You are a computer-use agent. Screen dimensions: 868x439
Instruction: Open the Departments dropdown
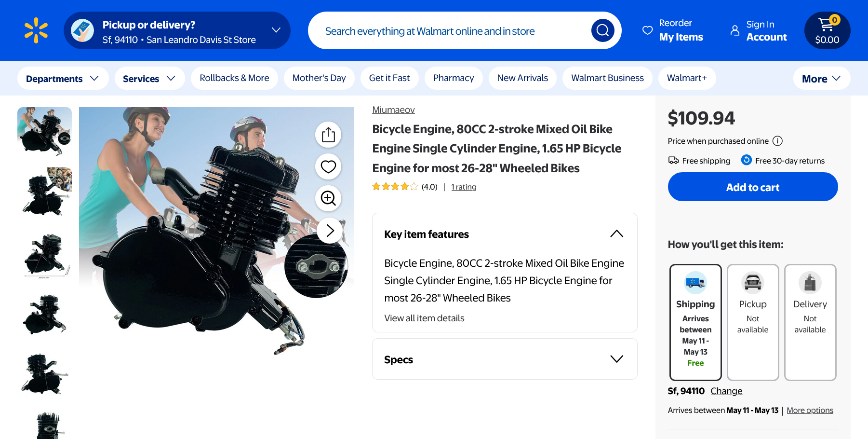[63, 78]
